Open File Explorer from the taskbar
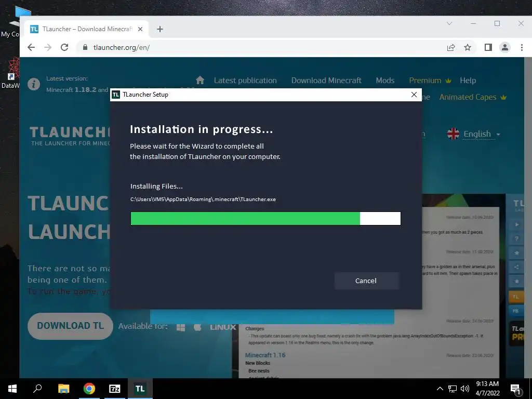532x399 pixels. [63, 389]
